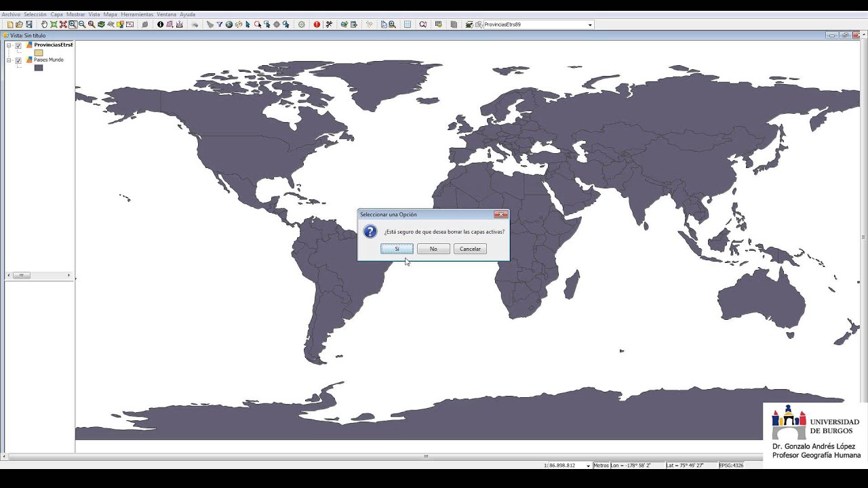Confirm deletion with the Sí button

[397, 249]
